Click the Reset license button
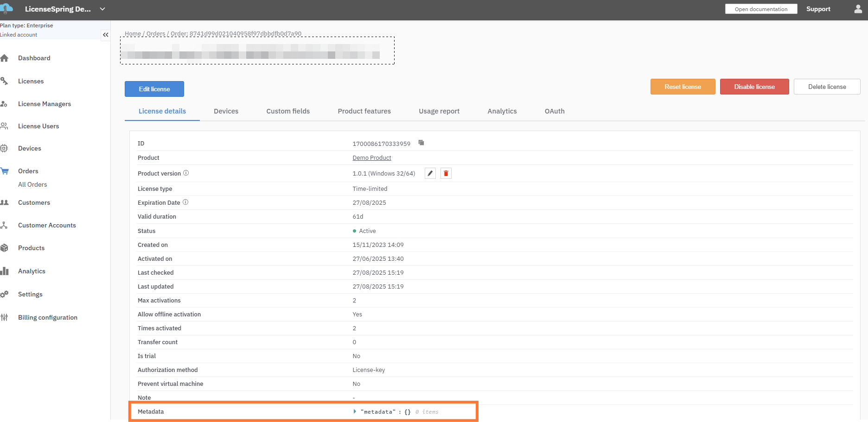868x422 pixels. (683, 87)
